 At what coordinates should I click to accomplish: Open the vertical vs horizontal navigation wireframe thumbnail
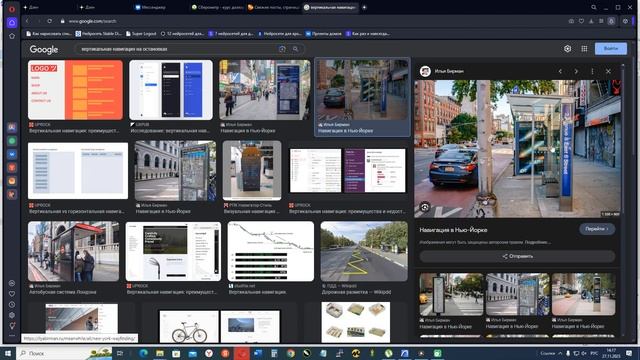[x=78, y=171]
